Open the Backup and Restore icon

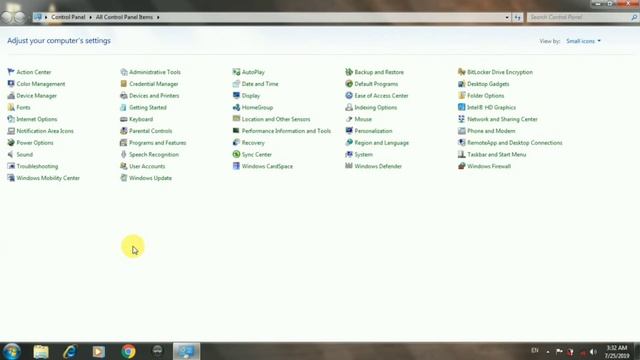pyautogui.click(x=349, y=72)
